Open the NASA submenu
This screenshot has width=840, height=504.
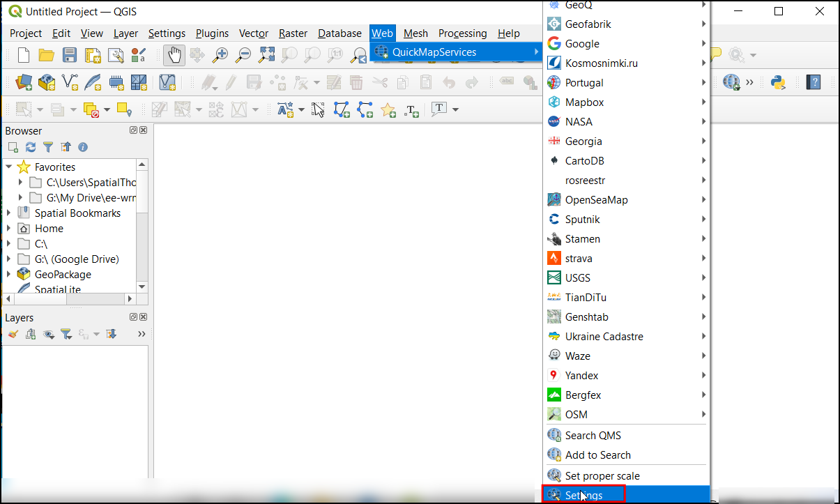point(627,121)
